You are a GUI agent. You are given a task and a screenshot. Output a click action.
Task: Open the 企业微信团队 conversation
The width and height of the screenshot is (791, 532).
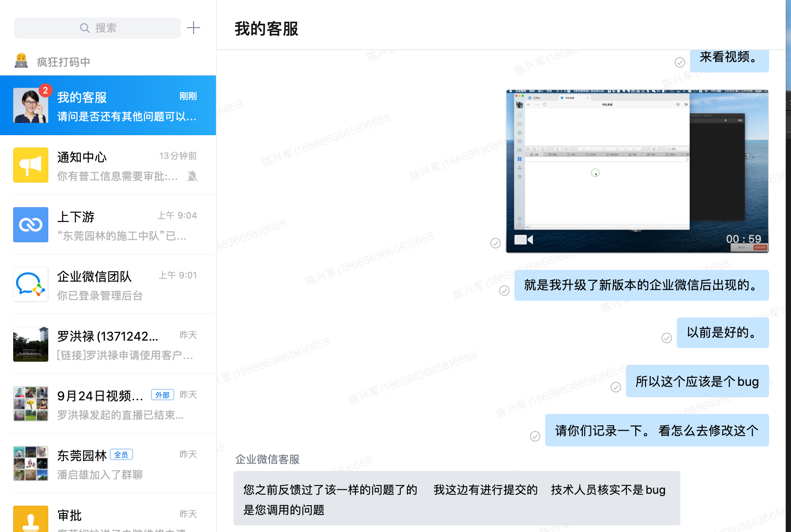(x=108, y=284)
